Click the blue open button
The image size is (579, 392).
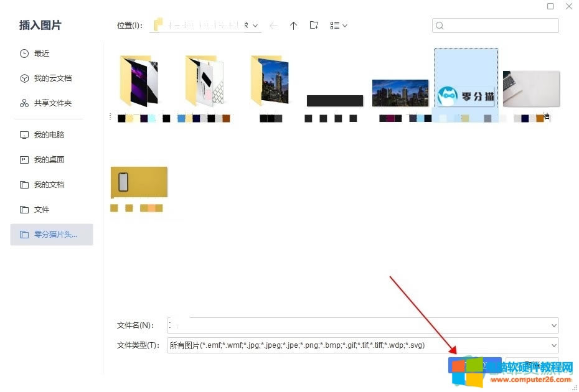pyautogui.click(x=475, y=365)
